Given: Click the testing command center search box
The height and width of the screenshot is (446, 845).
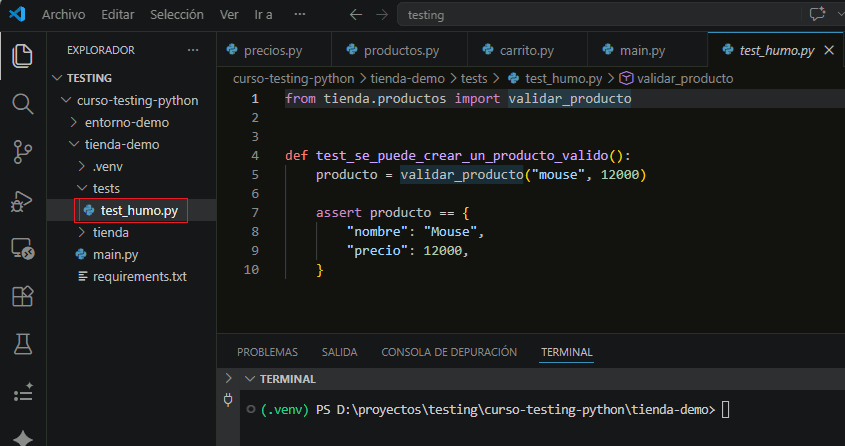Looking at the screenshot, I should 598,15.
